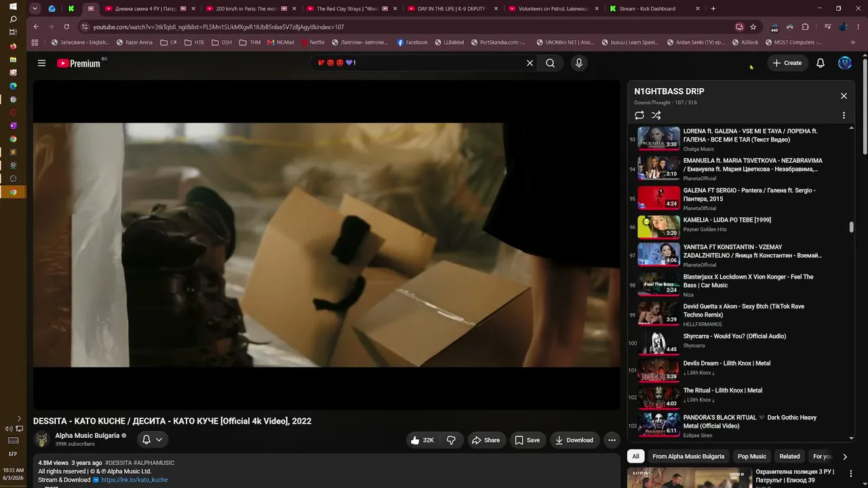Select the All filter chip
Viewport: 868px width, 488px height.
click(x=635, y=456)
